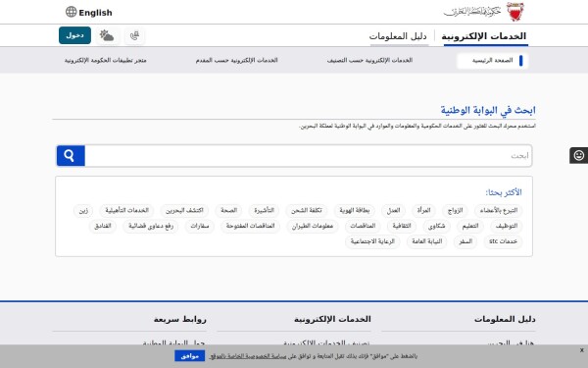588x368 pixels.
Task: Select the السفر search tag
Action: (x=465, y=241)
